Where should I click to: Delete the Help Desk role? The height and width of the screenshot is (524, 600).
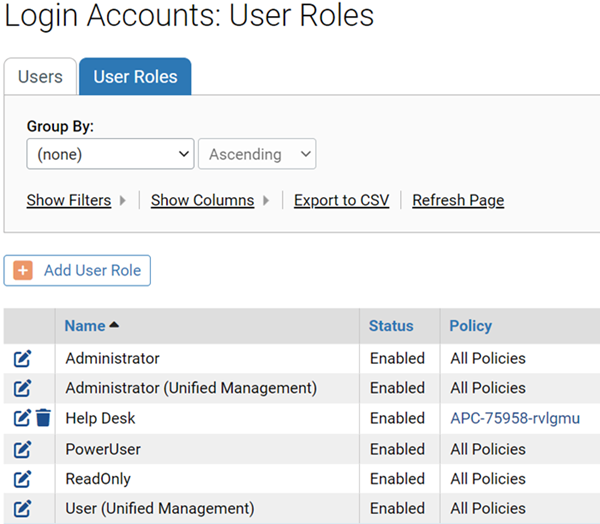point(43,418)
